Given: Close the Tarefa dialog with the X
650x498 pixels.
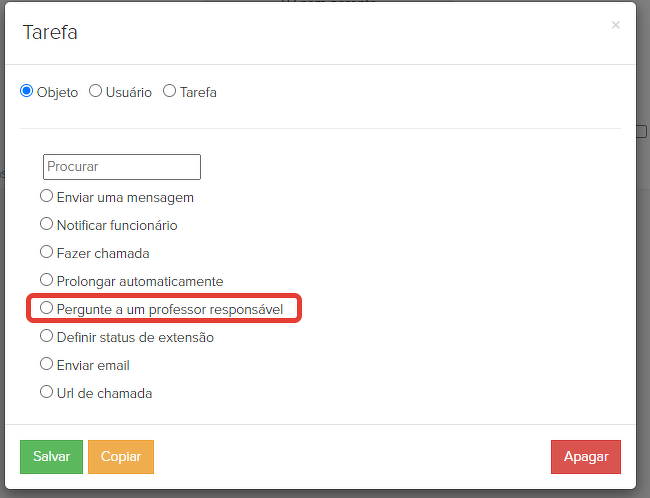Looking at the screenshot, I should (x=615, y=25).
